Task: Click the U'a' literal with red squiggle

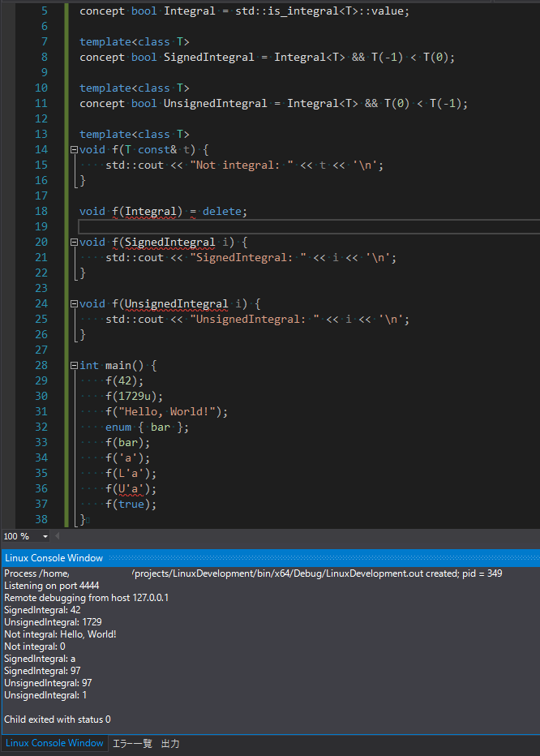Action: [131, 489]
